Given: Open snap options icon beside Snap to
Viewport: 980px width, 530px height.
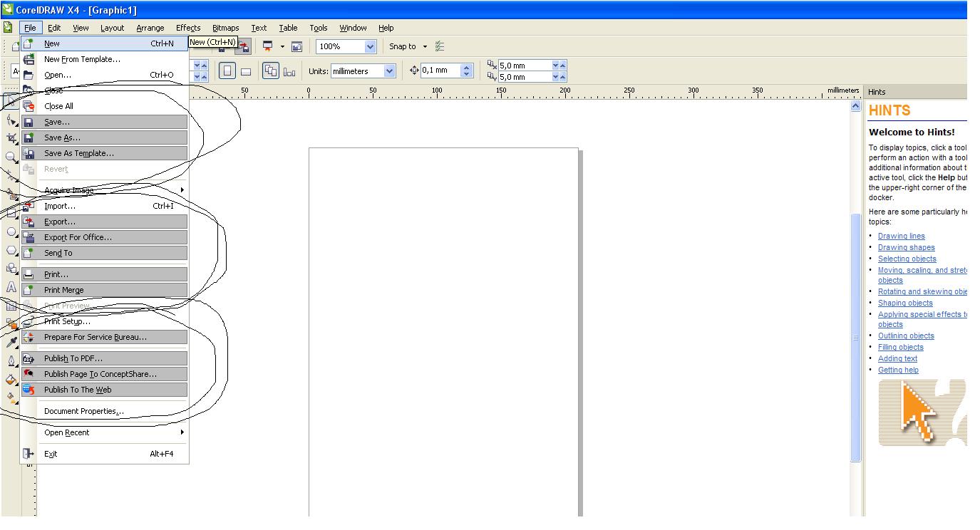Looking at the screenshot, I should (x=440, y=46).
